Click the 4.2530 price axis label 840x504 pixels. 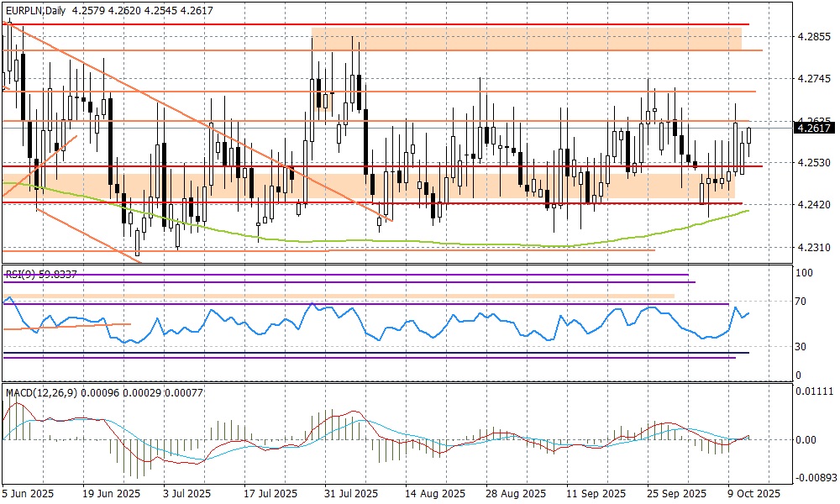click(x=814, y=162)
